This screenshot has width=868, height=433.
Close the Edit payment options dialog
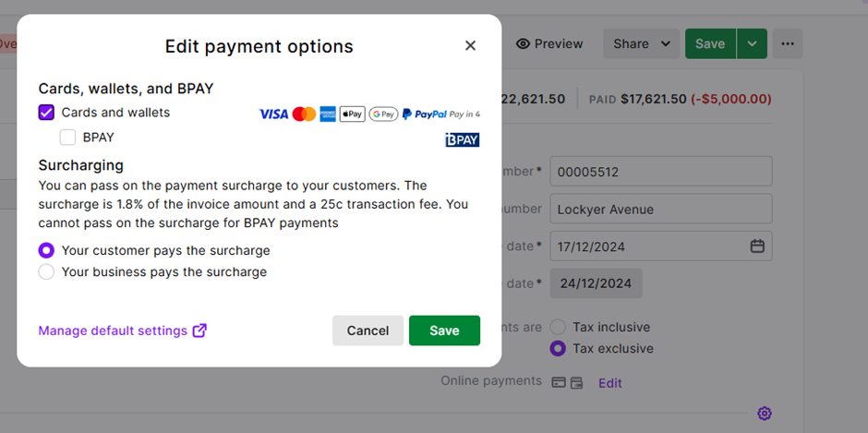(470, 45)
